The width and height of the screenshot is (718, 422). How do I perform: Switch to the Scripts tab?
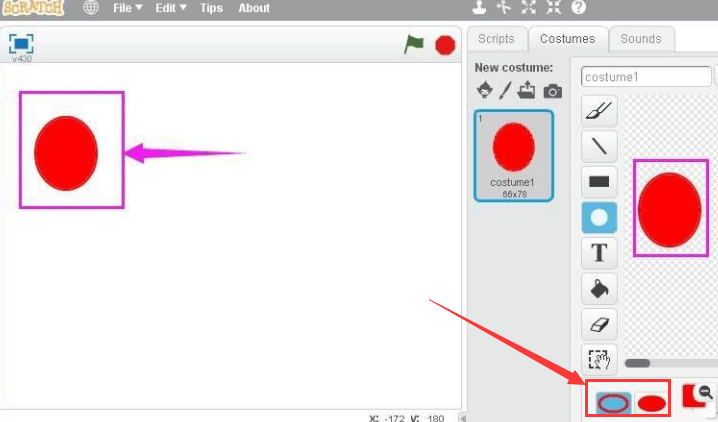496,39
